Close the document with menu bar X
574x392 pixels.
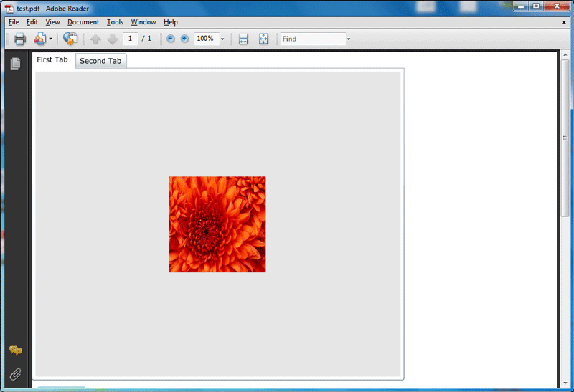(564, 22)
